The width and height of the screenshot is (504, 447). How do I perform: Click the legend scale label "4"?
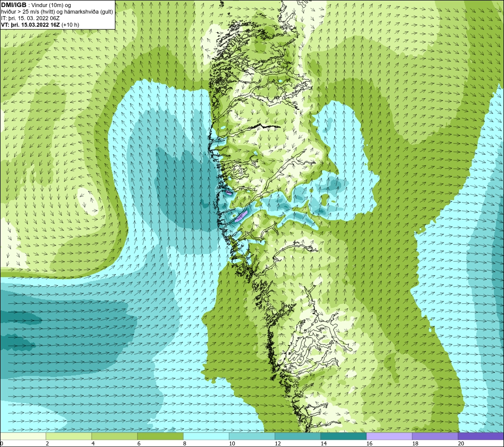tap(93, 444)
